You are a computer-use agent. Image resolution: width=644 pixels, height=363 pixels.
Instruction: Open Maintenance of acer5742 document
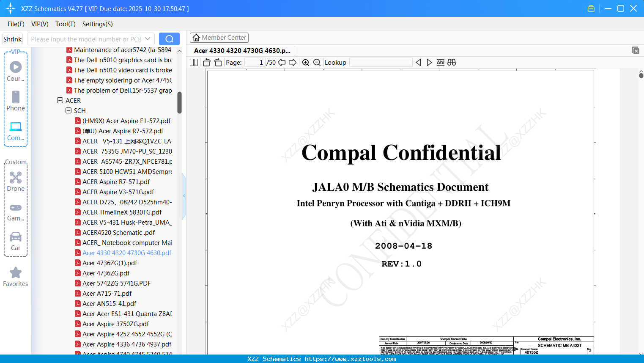click(123, 50)
